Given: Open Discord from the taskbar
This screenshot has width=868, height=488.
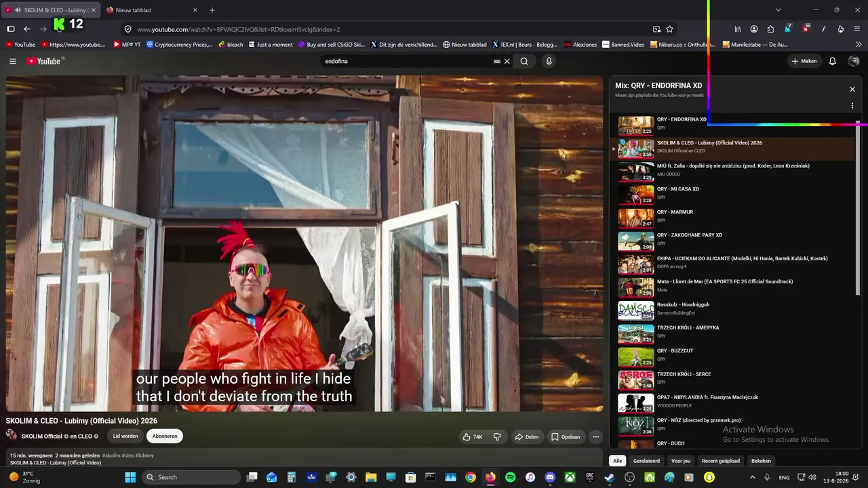Looking at the screenshot, I should (x=550, y=477).
